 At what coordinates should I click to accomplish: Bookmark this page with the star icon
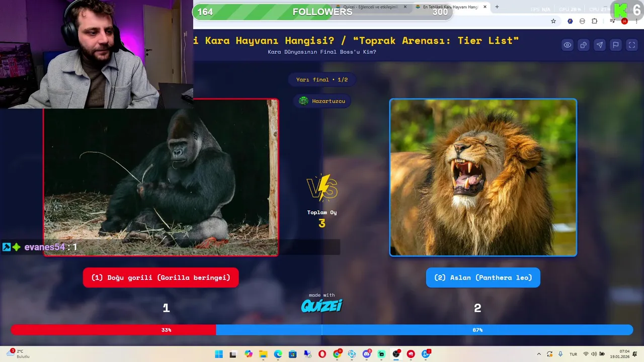click(553, 21)
